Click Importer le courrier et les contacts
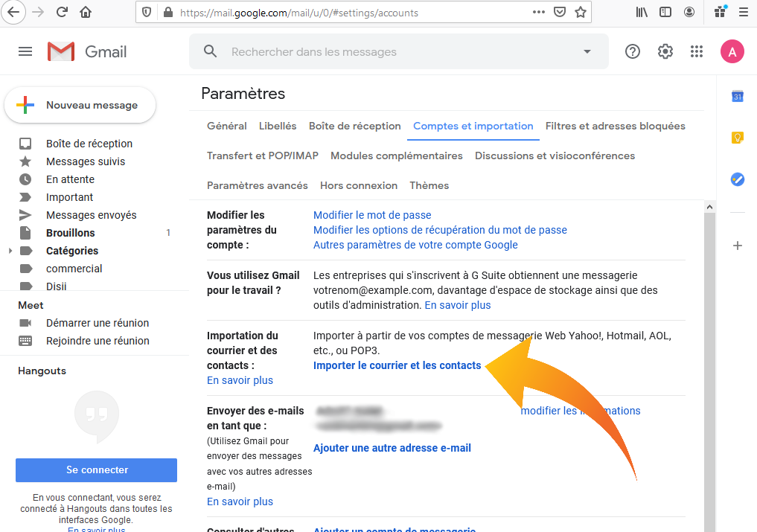Image resolution: width=757 pixels, height=532 pixels. [397, 366]
